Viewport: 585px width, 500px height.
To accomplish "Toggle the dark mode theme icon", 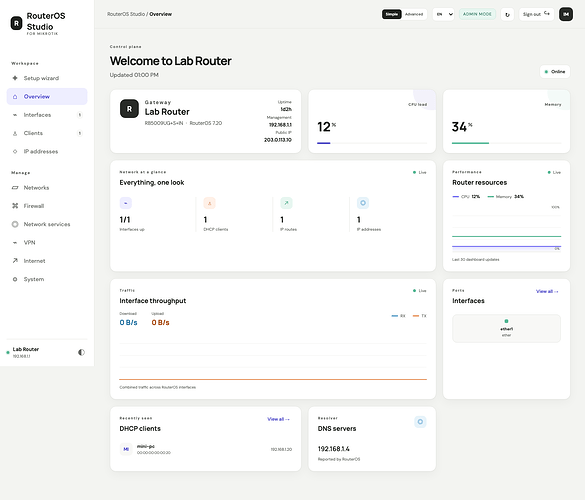I will (81, 352).
